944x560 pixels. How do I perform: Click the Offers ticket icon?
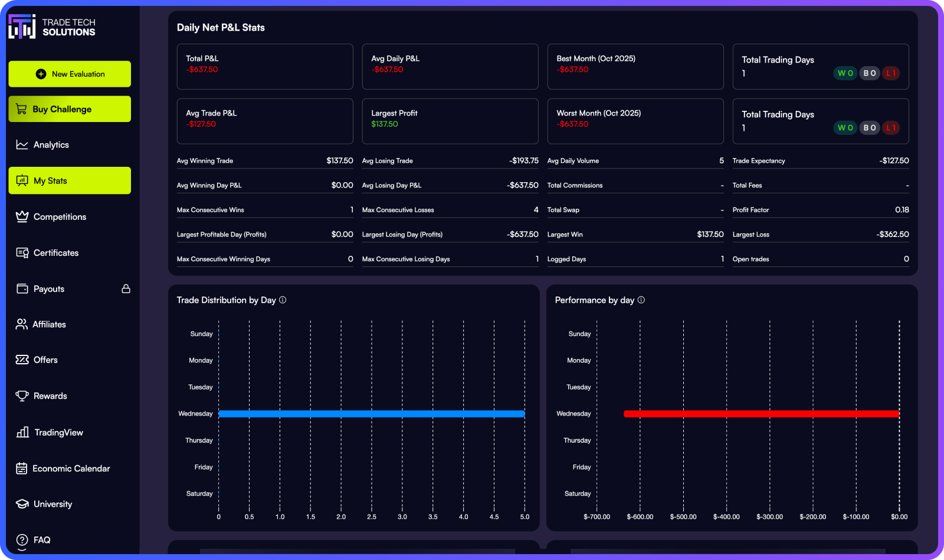click(22, 360)
